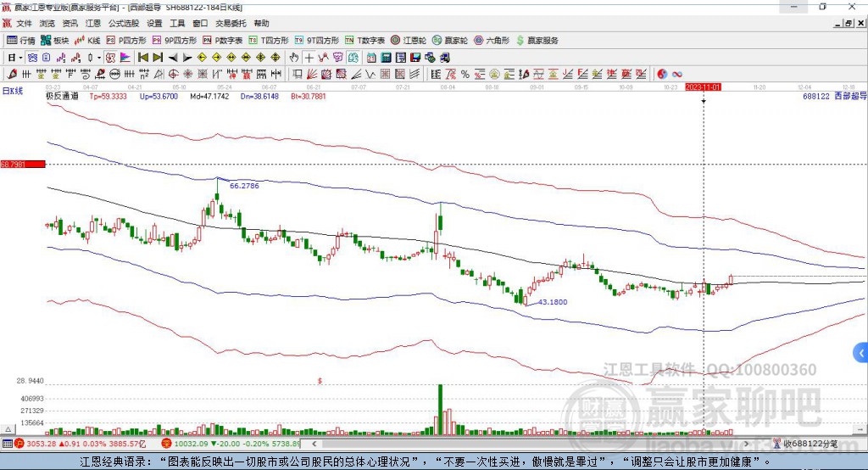Viewport: 868px width, 470px height.
Task: Open the 交易委托 menu
Action: tap(231, 23)
